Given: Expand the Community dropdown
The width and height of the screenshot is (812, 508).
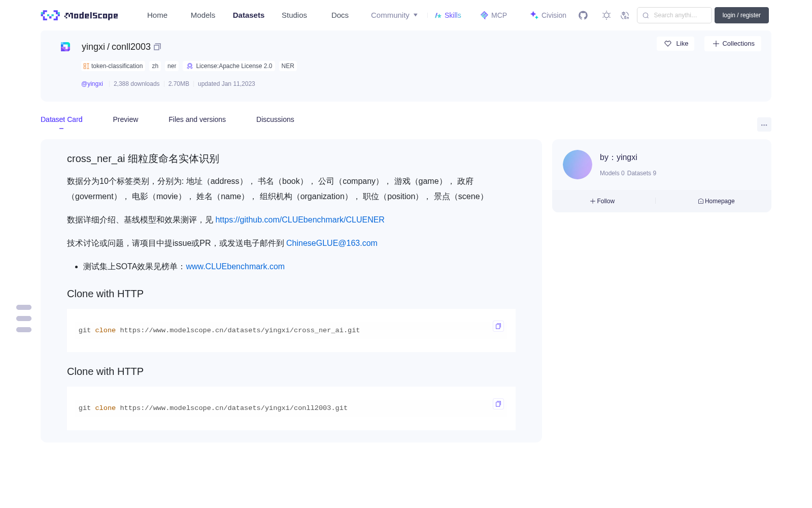Looking at the screenshot, I should (394, 15).
